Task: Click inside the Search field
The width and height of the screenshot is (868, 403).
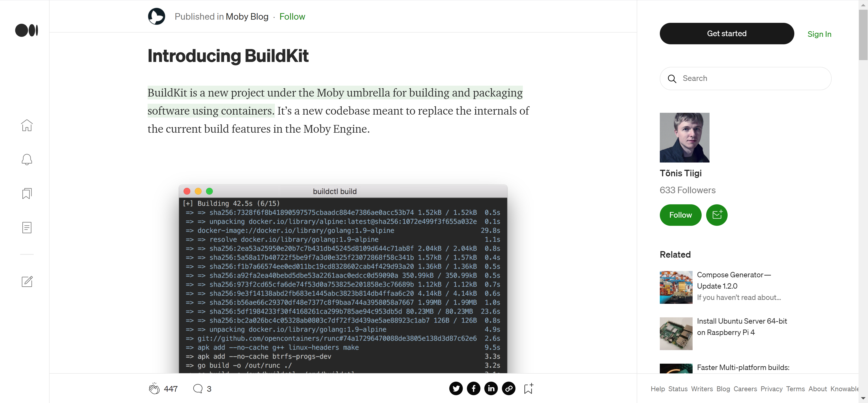Action: (x=751, y=78)
